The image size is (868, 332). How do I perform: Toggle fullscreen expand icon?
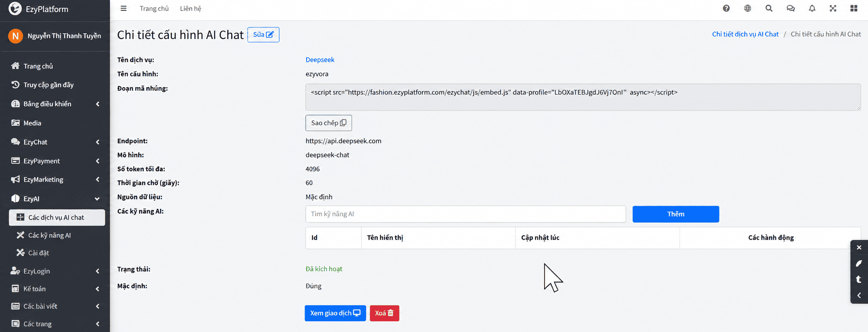(x=833, y=8)
